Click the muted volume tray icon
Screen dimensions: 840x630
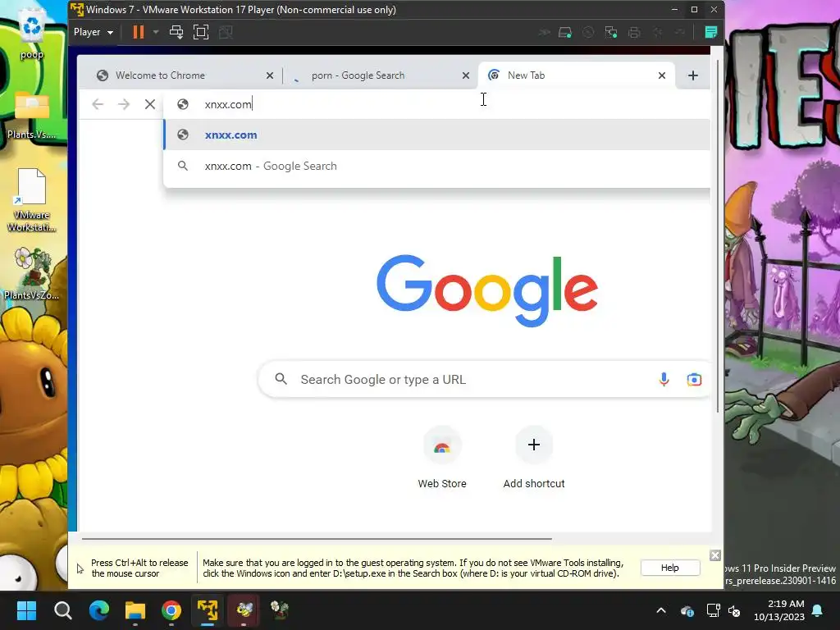(734, 610)
